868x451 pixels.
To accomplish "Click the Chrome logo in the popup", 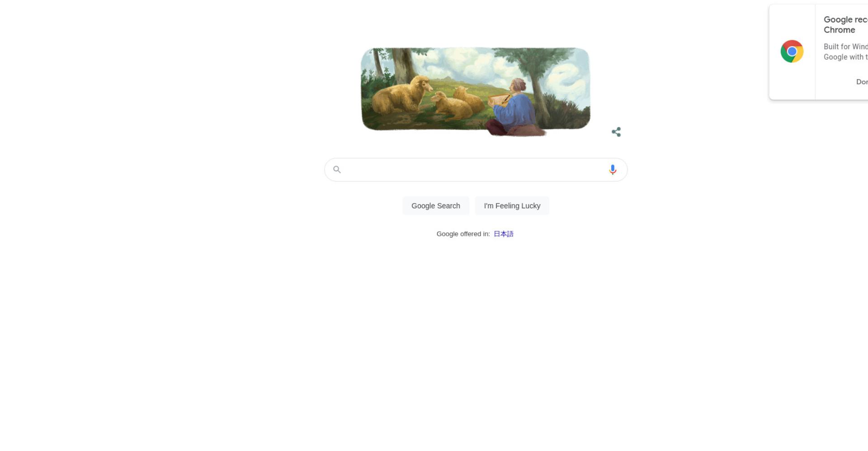I will (x=792, y=52).
